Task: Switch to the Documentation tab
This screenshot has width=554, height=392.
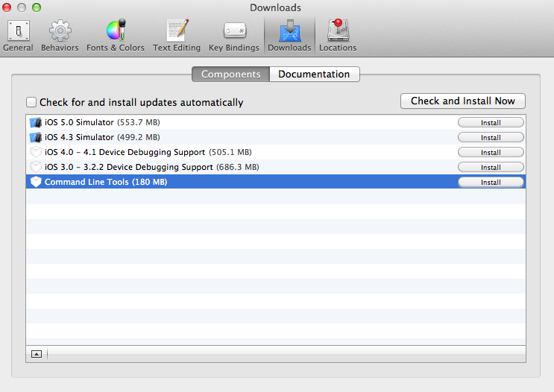Action: point(314,75)
